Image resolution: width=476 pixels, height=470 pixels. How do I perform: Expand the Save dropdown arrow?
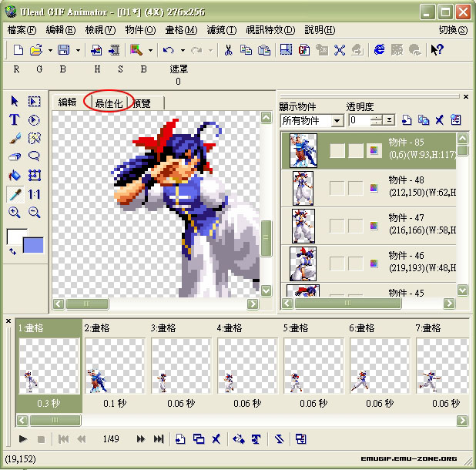[x=78, y=50]
